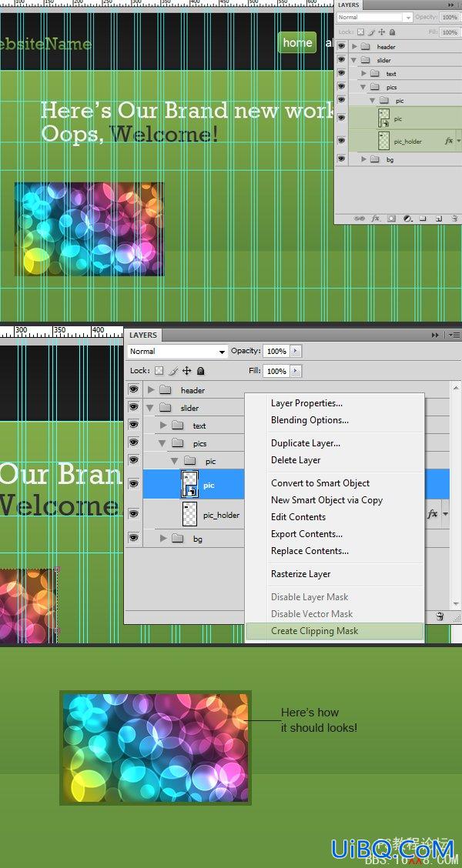Click lock image pixels brush in large panel
The image size is (462, 868).
click(173, 371)
